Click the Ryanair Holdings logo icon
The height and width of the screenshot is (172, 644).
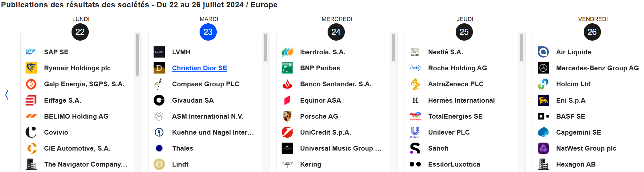[31, 68]
